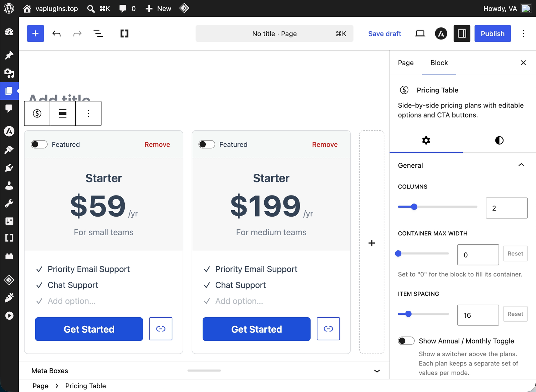The height and width of the screenshot is (392, 536).
Task: Open the Document Overview list
Action: [x=98, y=33]
